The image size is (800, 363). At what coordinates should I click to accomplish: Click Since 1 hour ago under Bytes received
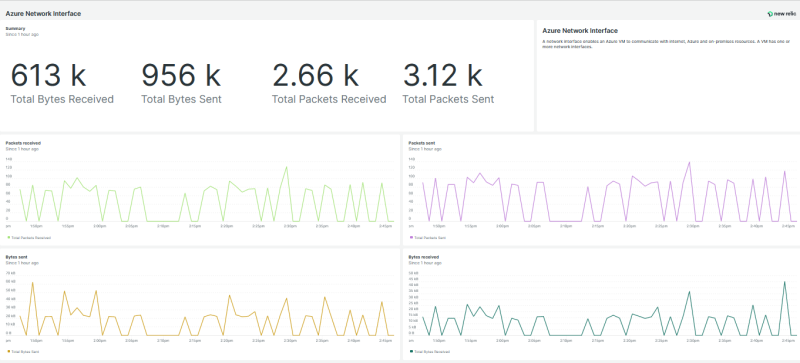(x=425, y=263)
